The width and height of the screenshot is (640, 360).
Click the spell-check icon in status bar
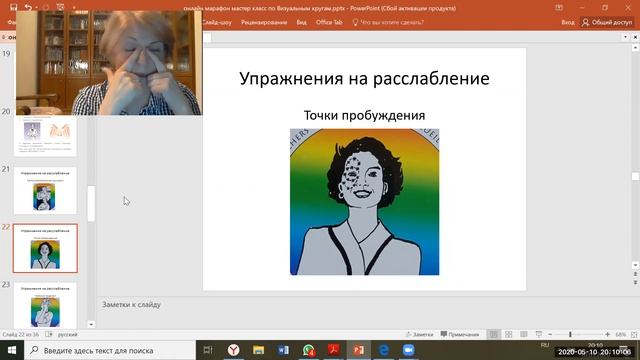[x=49, y=335]
